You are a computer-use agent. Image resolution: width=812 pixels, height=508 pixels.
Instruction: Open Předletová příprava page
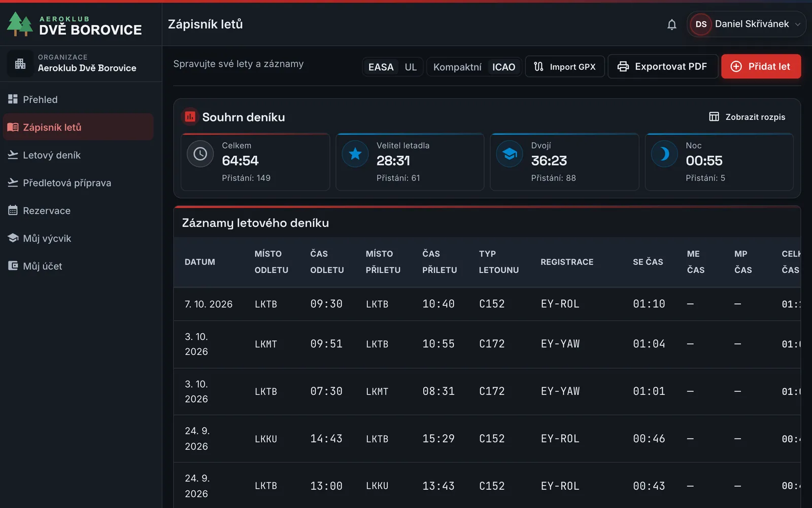(x=78, y=183)
